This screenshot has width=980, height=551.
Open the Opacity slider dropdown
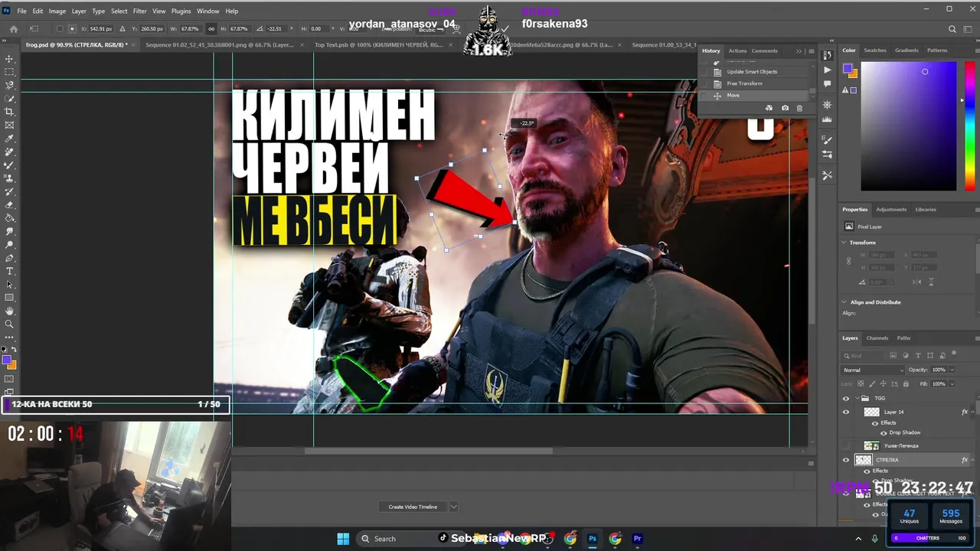tap(952, 370)
